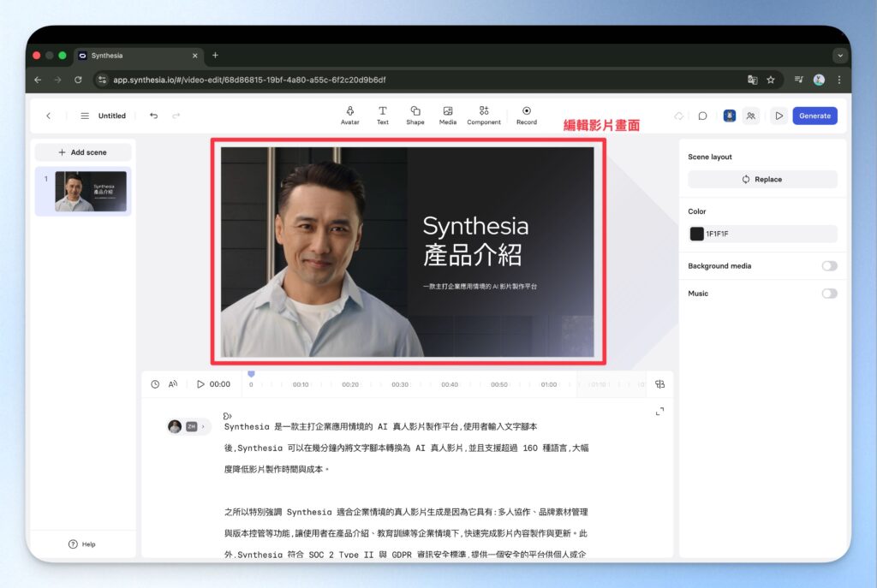Image resolution: width=877 pixels, height=588 pixels.
Task: Select the Avatar tool in the toolbar
Action: [349, 115]
